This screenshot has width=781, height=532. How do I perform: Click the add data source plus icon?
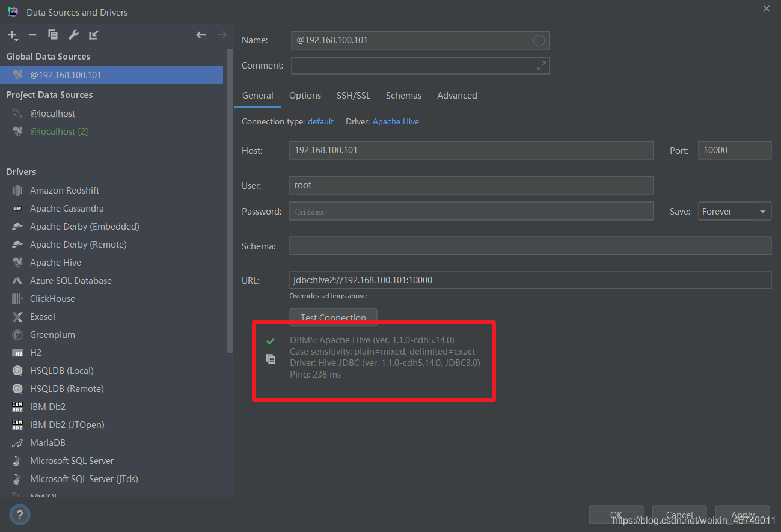coord(12,35)
